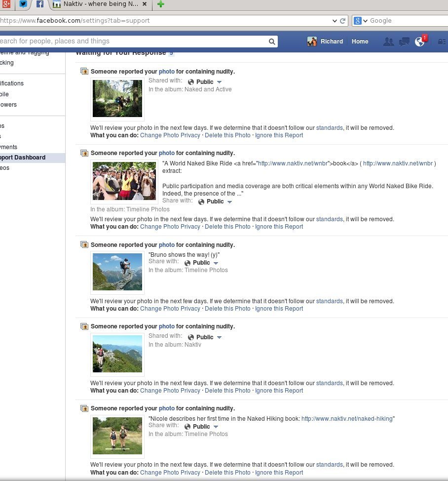Click the Google browser search field

(x=408, y=21)
